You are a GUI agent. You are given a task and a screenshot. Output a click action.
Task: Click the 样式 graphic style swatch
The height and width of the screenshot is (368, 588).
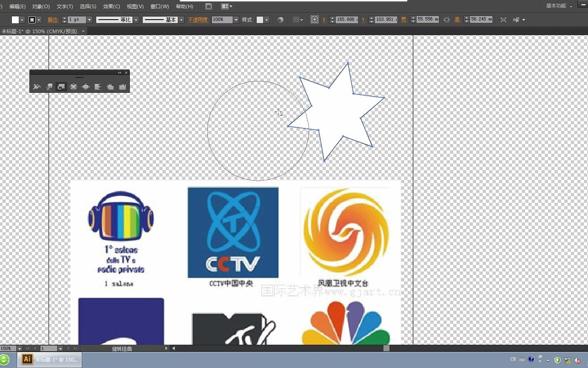click(x=260, y=20)
